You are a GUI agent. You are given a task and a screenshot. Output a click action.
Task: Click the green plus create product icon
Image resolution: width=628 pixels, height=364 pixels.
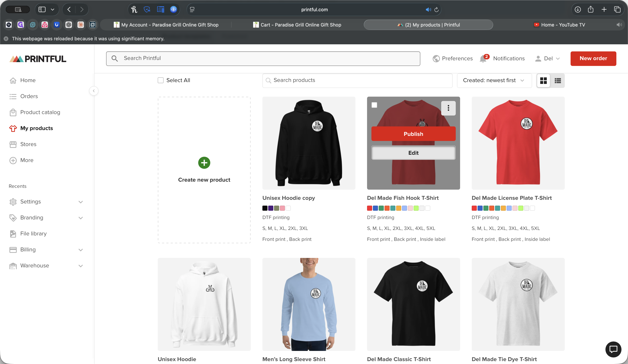click(204, 163)
